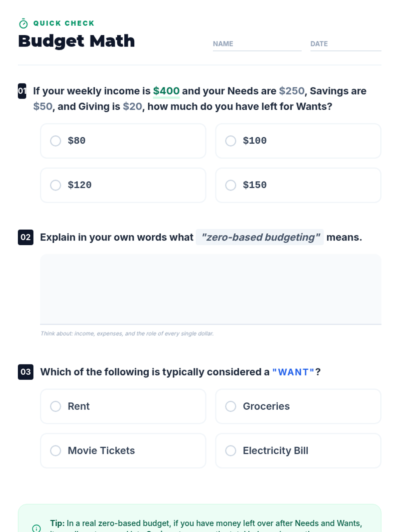Select Rent as the answer
Viewport: 399px width, 532px height.
123,406
